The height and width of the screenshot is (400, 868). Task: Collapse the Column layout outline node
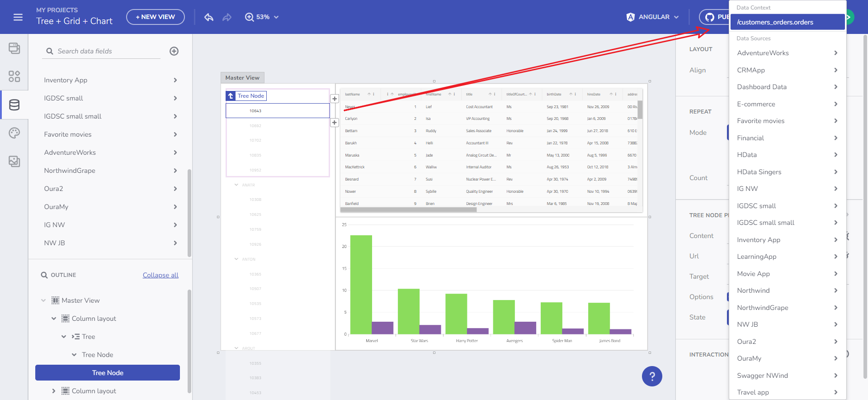click(x=54, y=319)
